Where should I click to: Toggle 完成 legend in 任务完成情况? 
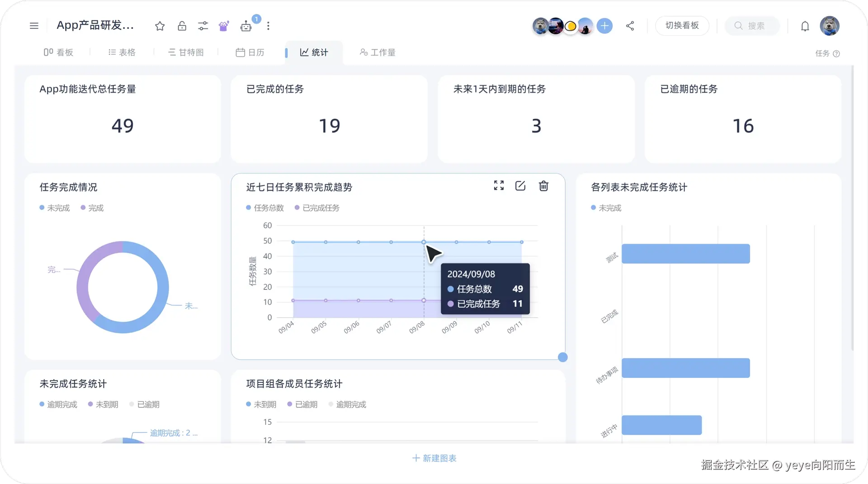click(x=92, y=208)
